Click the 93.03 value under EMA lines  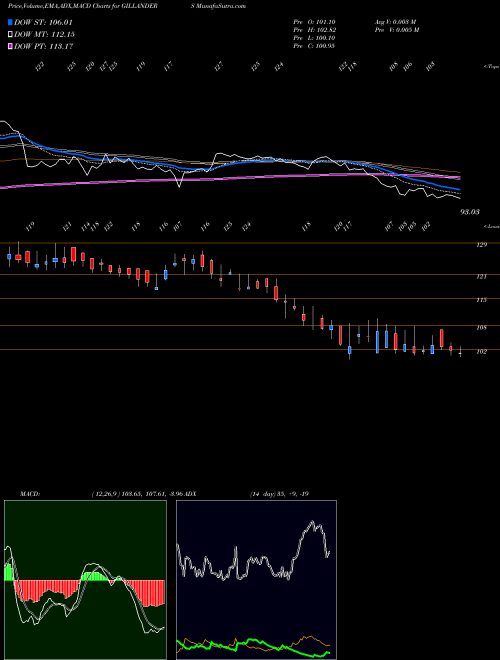(x=470, y=212)
